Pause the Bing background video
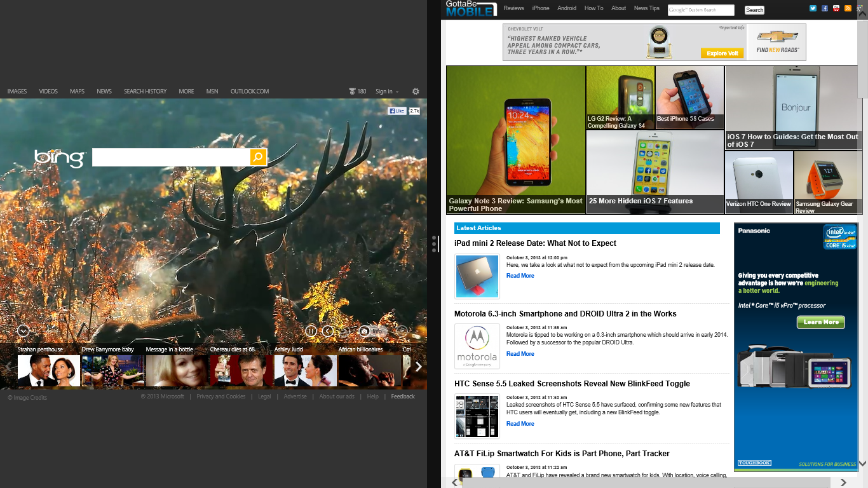868x488 pixels. point(311,330)
